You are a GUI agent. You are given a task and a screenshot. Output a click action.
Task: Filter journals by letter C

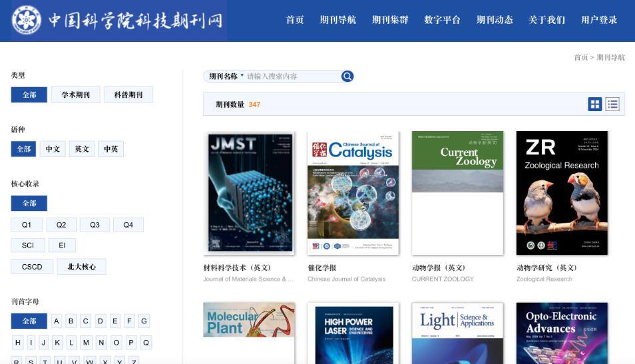pyautogui.click(x=85, y=321)
